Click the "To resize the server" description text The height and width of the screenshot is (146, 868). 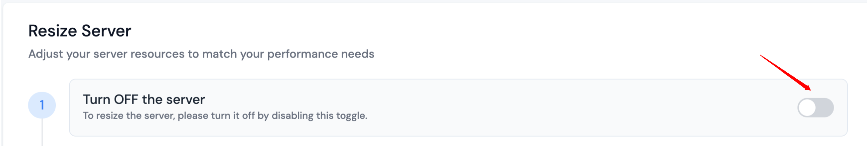pos(225,116)
